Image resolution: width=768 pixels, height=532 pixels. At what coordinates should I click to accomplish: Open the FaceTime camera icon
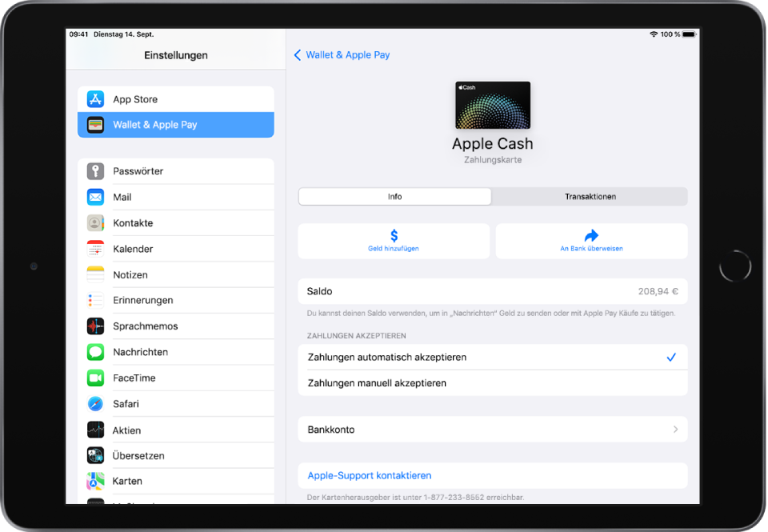point(95,378)
